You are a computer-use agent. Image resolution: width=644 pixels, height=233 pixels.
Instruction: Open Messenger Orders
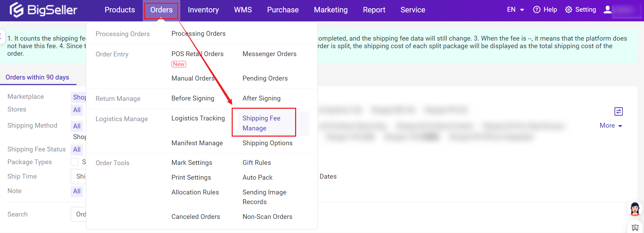(270, 54)
